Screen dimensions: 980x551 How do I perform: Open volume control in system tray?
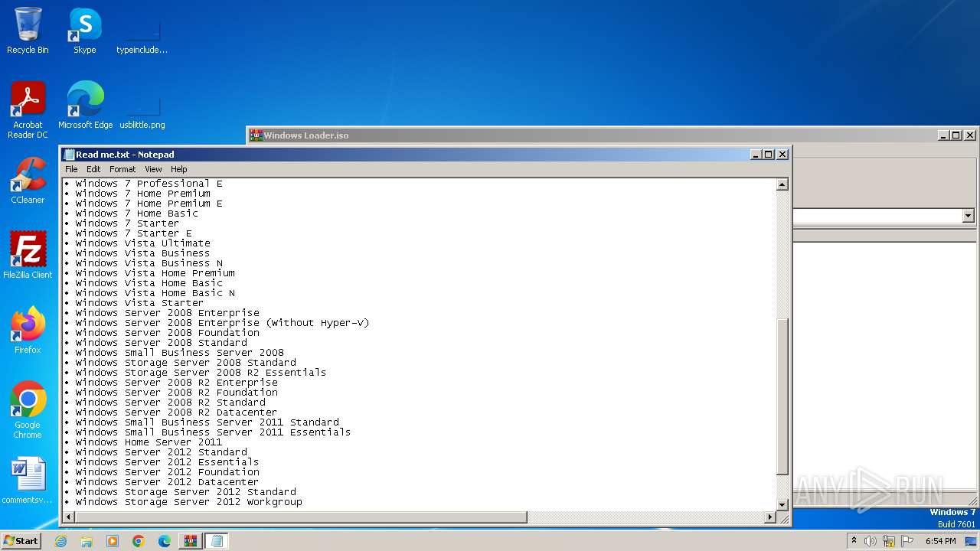pos(871,541)
